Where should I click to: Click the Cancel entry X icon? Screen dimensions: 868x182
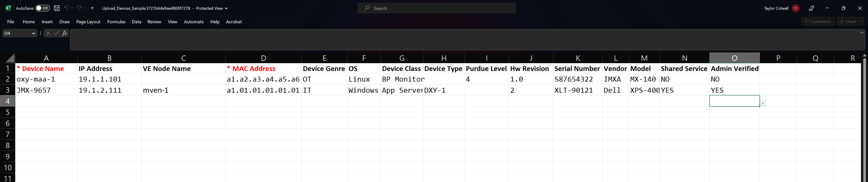(48, 33)
